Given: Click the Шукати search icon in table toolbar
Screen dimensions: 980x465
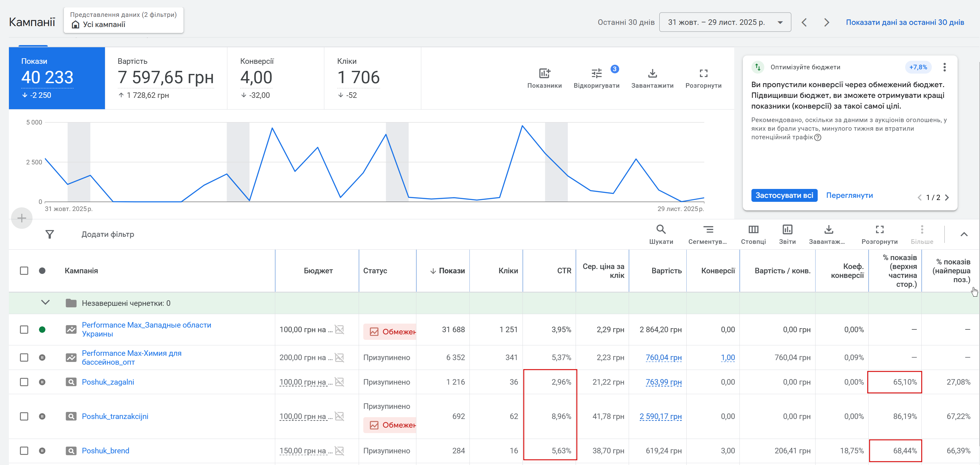Looking at the screenshot, I should pyautogui.click(x=661, y=229).
